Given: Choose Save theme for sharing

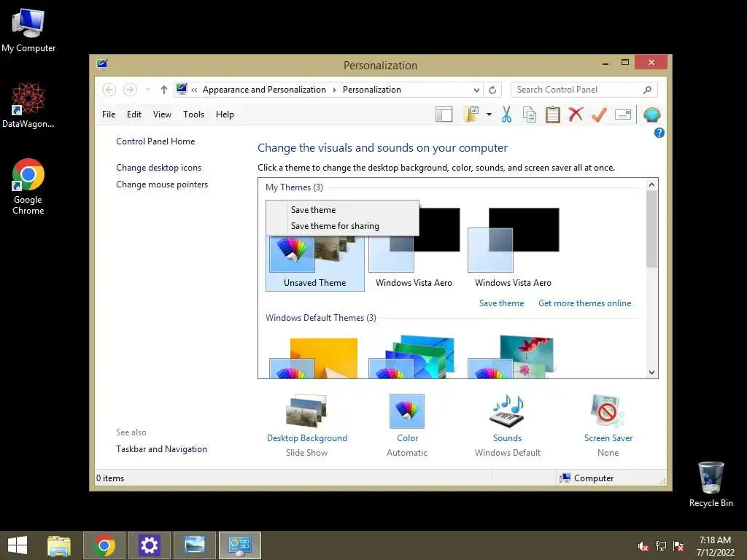Looking at the screenshot, I should (343, 226).
